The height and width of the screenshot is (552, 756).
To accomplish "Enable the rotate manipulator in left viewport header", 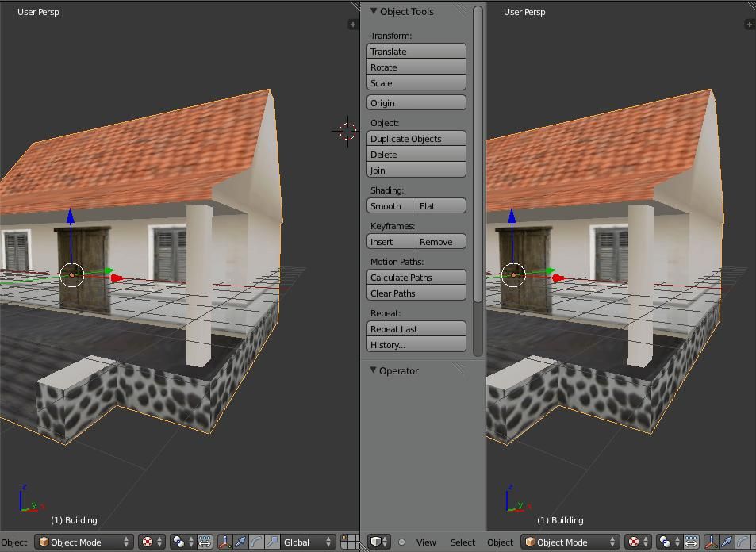I will [256, 542].
